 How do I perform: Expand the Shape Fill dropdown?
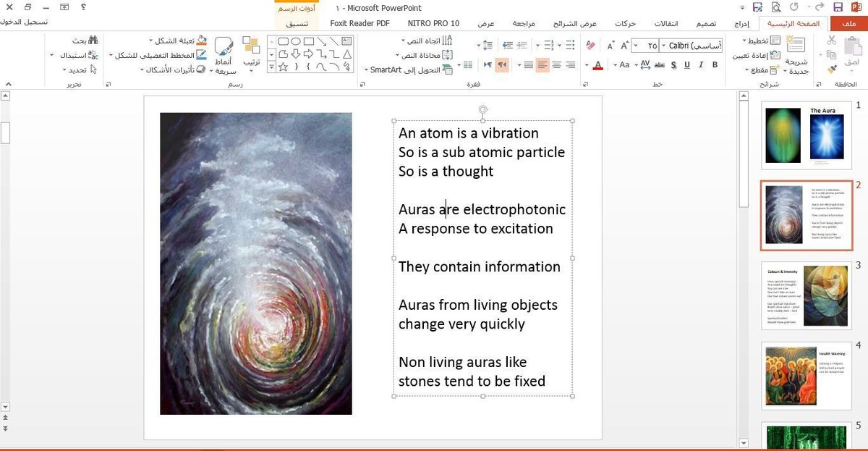(151, 41)
